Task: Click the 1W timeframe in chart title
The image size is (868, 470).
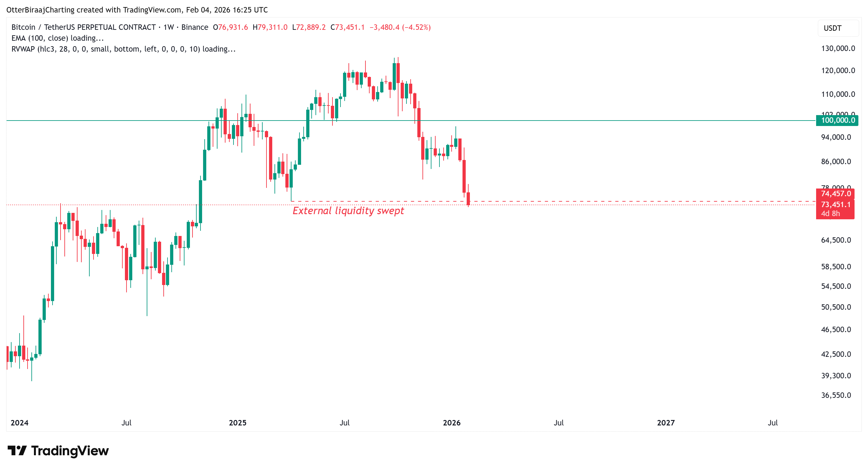Action: (168, 27)
